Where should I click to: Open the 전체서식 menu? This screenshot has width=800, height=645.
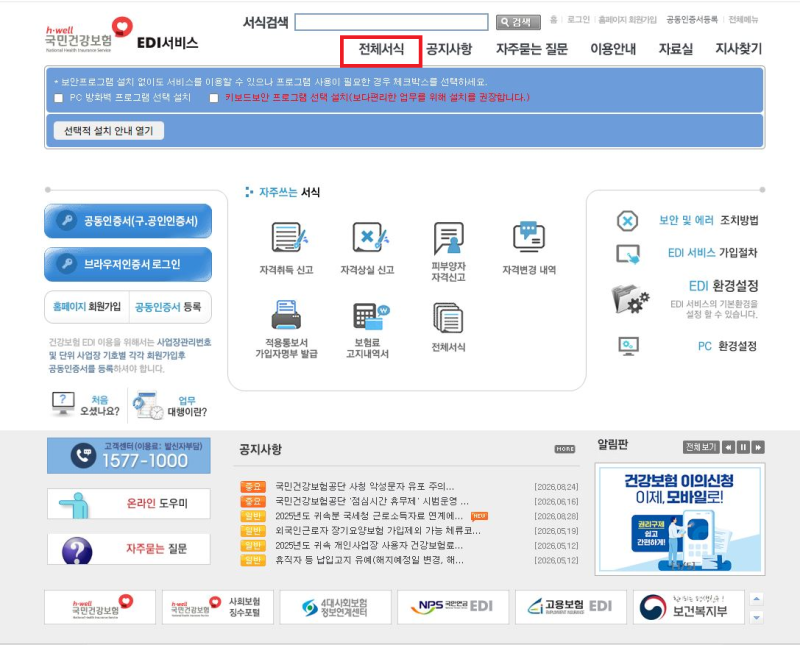point(381,49)
